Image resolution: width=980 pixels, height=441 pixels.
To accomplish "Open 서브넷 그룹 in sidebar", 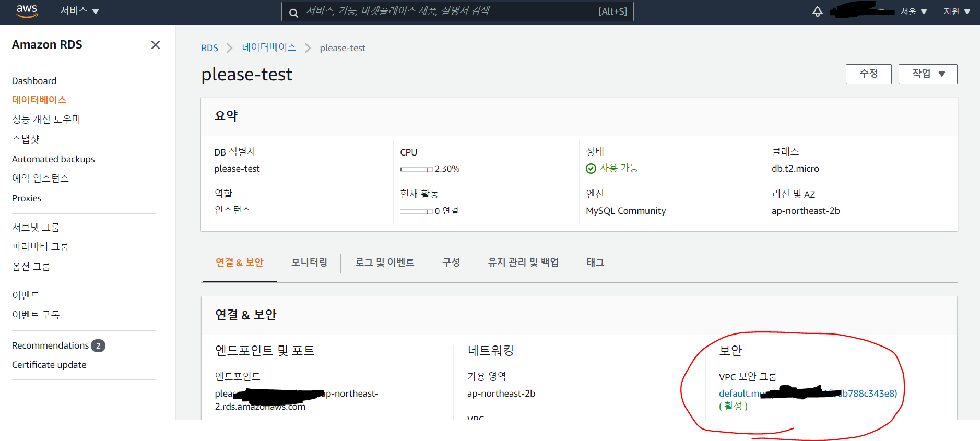I will tap(36, 228).
